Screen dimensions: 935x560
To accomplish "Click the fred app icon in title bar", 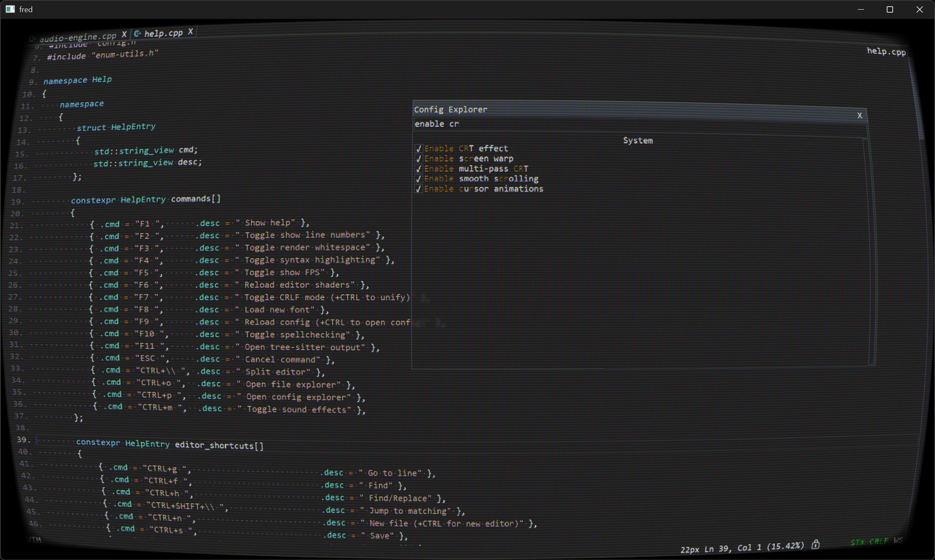I will click(10, 9).
